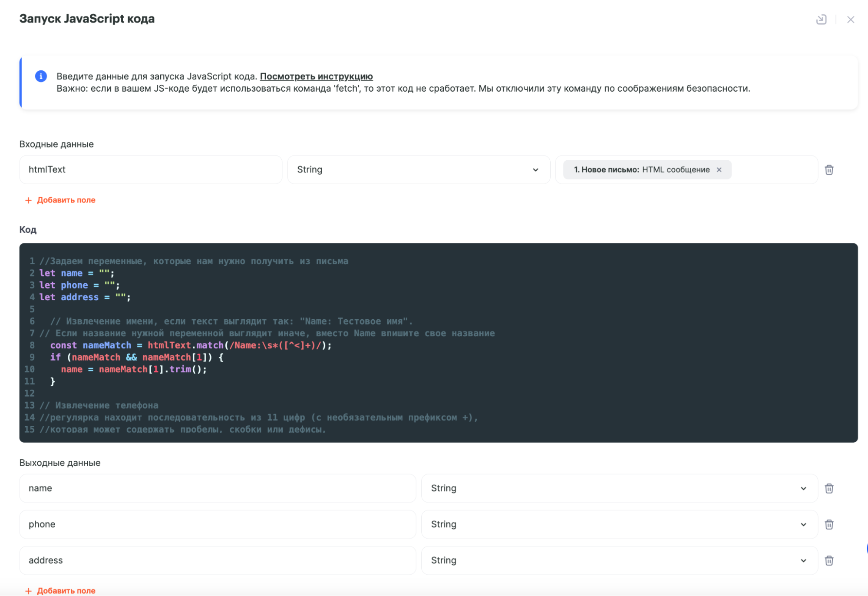Edit the htmlText input name field
868x596 pixels.
click(151, 169)
